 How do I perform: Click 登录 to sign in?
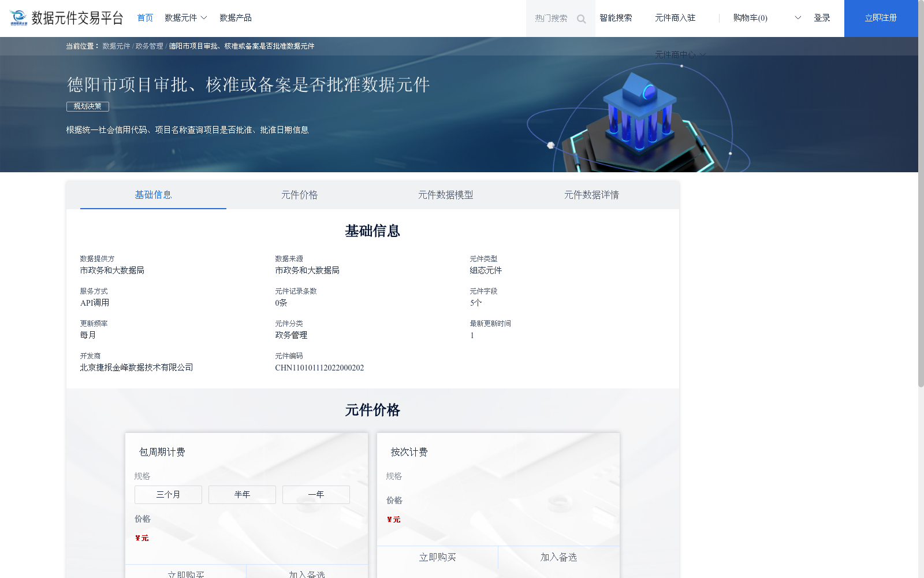822,18
